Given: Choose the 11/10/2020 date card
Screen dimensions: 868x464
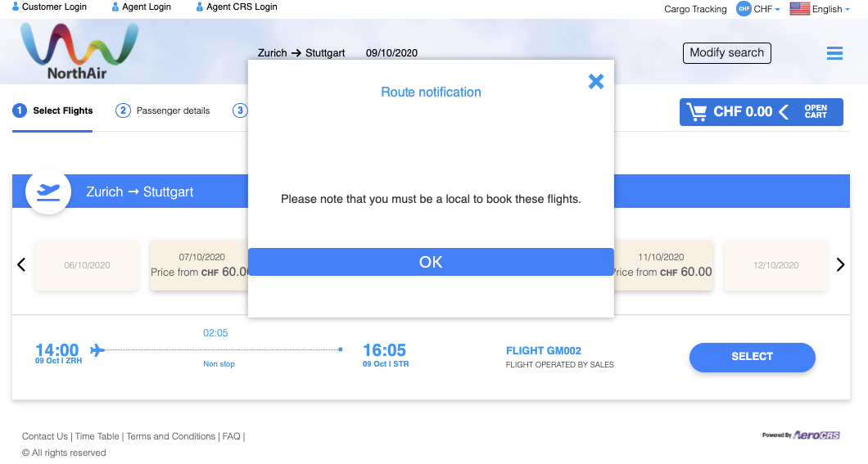Looking at the screenshot, I should [662, 265].
